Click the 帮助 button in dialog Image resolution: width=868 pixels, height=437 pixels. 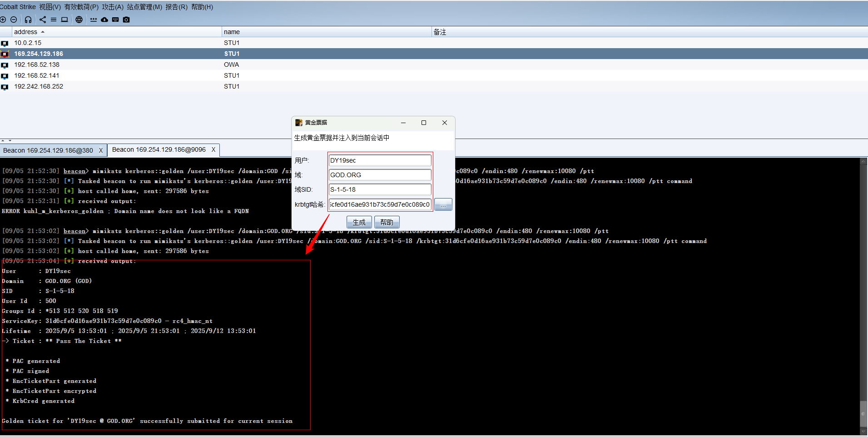(x=387, y=222)
